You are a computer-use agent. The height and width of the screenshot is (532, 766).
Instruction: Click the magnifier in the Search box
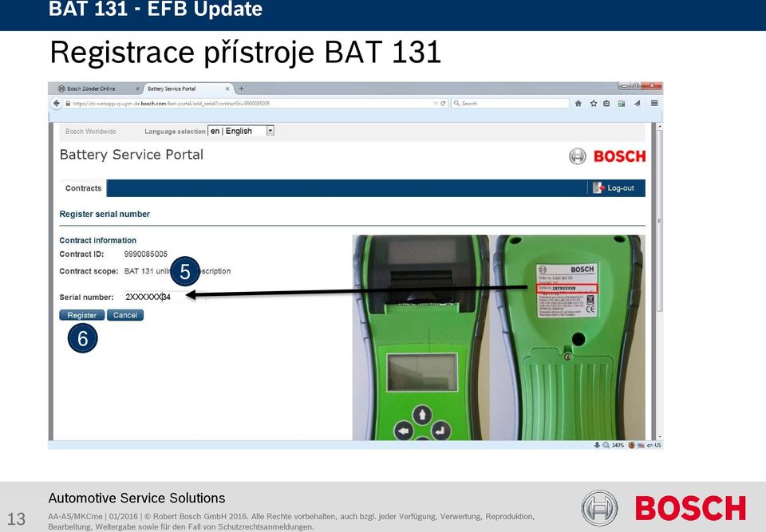pyautogui.click(x=456, y=103)
